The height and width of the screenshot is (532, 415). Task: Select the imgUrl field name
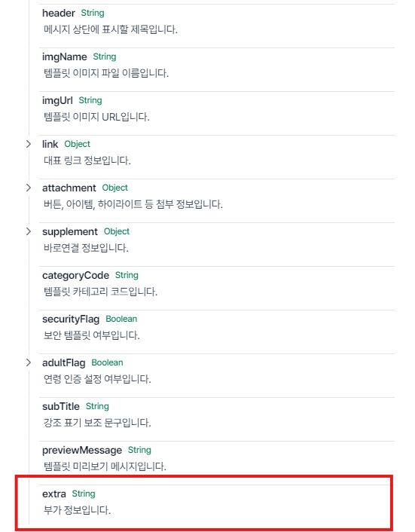(x=57, y=100)
